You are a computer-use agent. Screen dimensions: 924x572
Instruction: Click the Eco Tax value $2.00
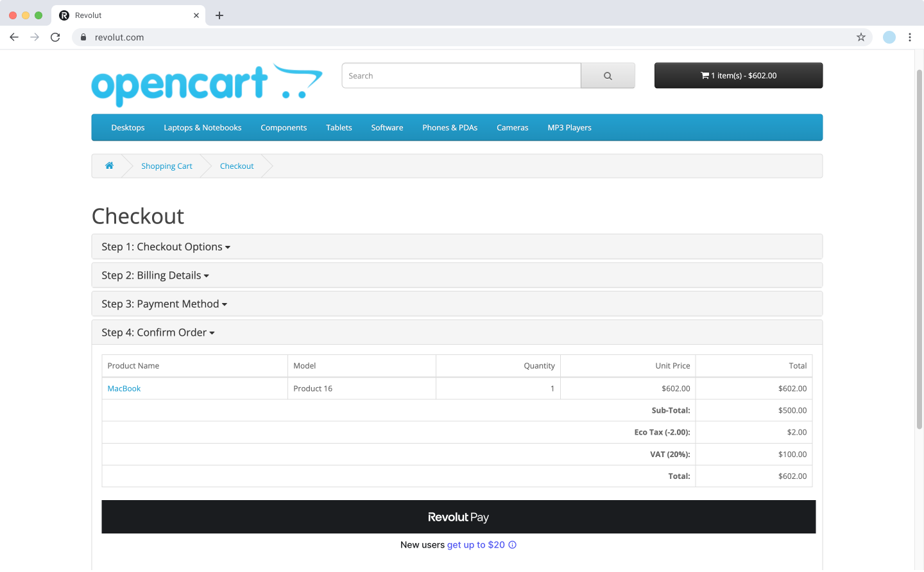pyautogui.click(x=797, y=433)
